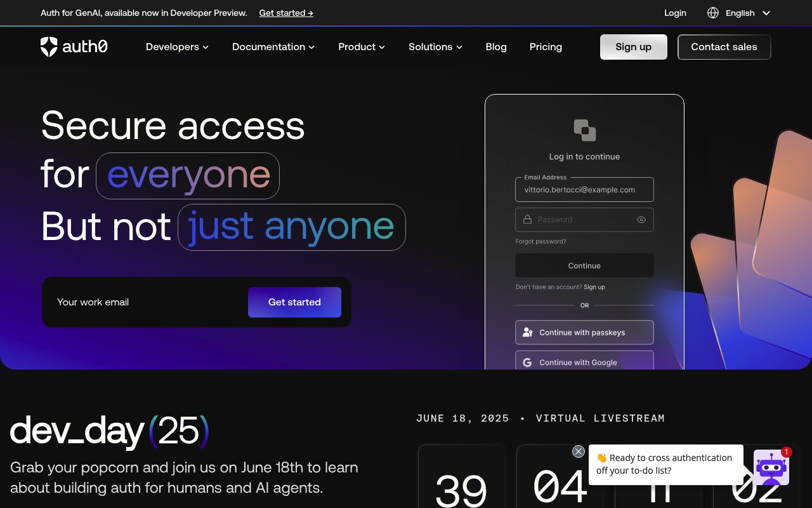Open the Product menu
The width and height of the screenshot is (812, 508).
362,47
